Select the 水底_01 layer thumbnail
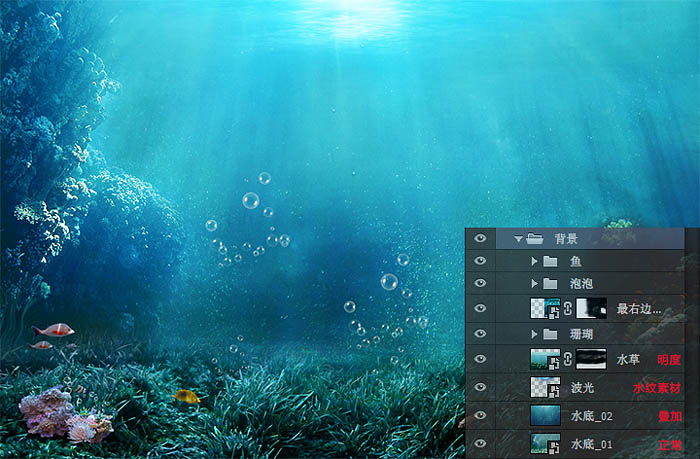Screen dimensions: 700x459 pyautogui.click(x=545, y=443)
